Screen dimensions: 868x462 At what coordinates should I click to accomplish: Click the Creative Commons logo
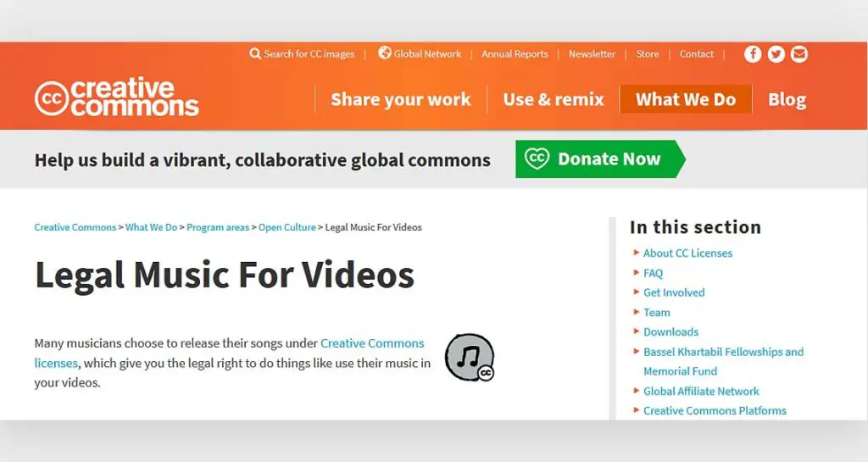(x=117, y=97)
